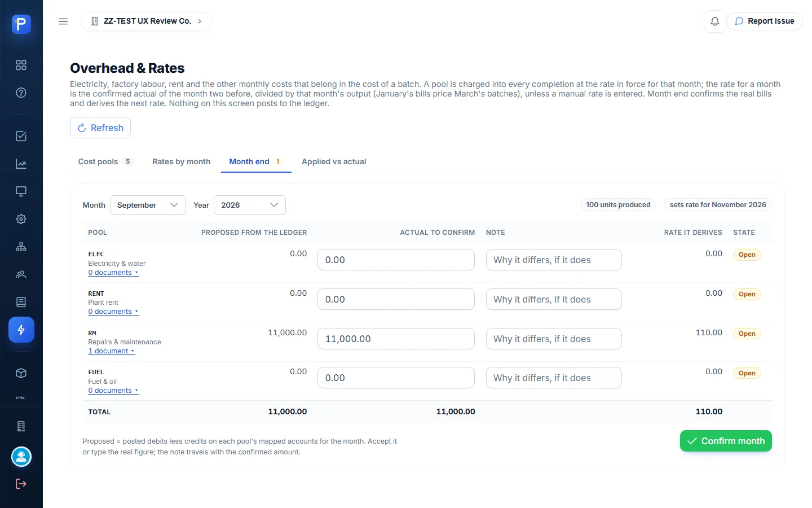Focus the ELEC actual to confirm field
Image resolution: width=812 pixels, height=508 pixels.
[396, 260]
